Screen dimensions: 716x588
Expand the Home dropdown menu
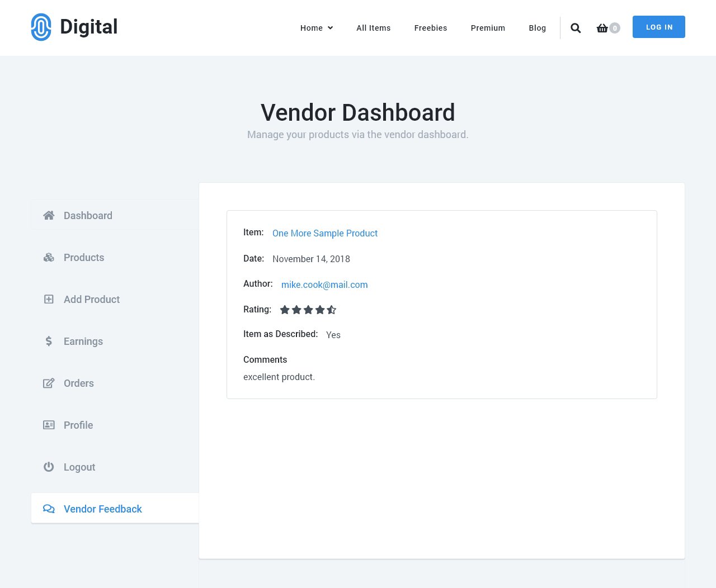pyautogui.click(x=316, y=28)
